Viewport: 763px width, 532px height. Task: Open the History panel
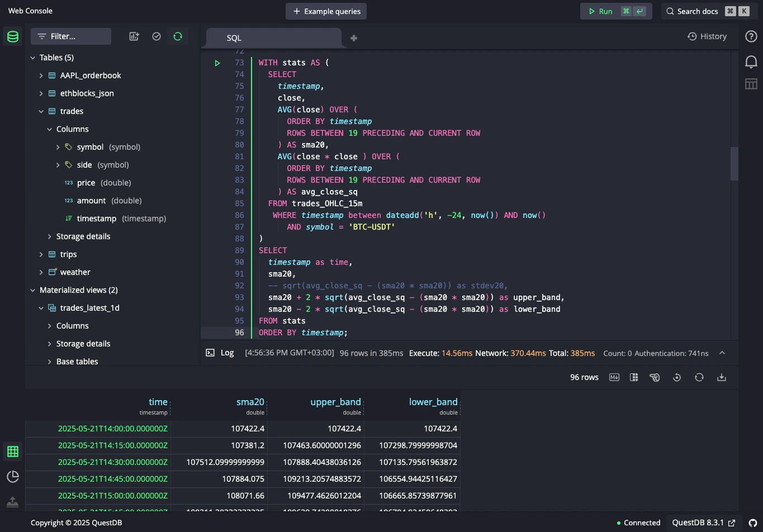[x=707, y=36]
